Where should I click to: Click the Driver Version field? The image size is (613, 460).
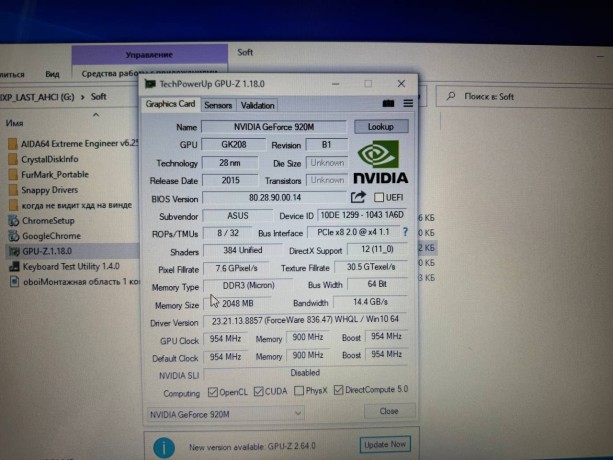point(305,320)
